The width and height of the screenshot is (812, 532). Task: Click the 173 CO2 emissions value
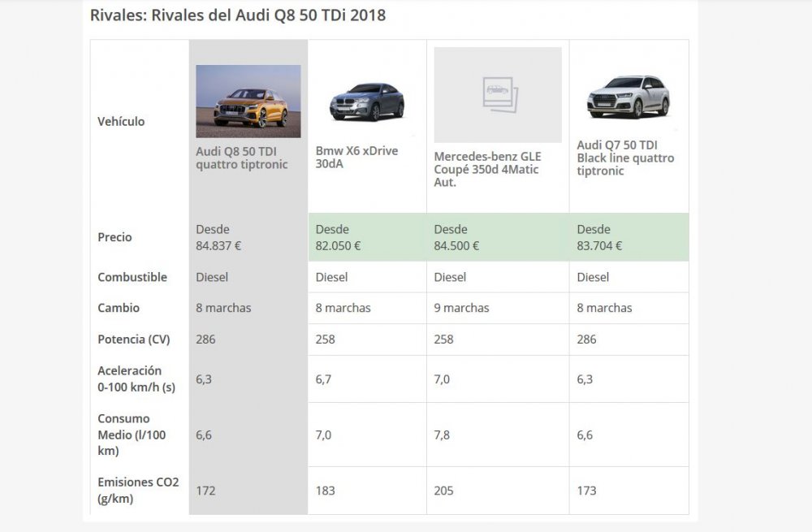coord(587,491)
